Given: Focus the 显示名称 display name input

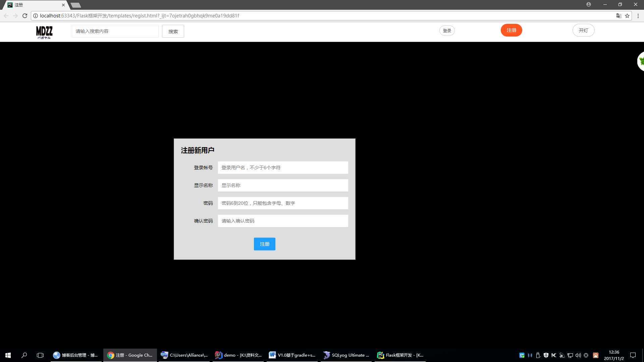Looking at the screenshot, I should coord(283,185).
